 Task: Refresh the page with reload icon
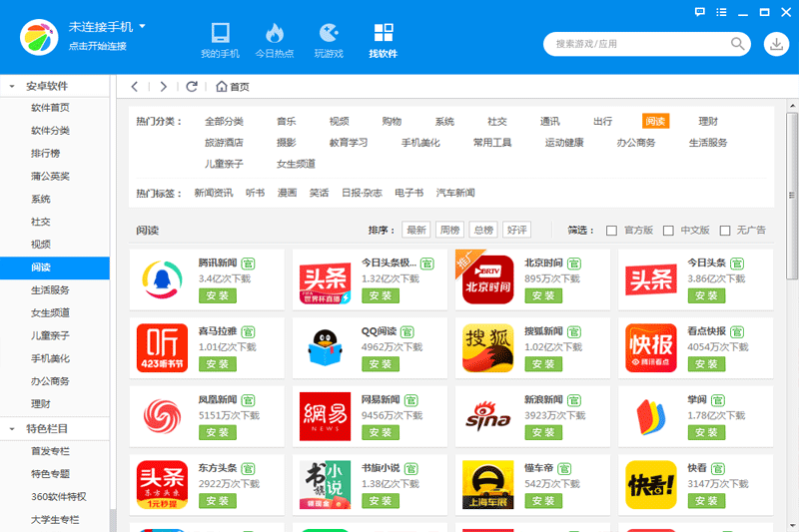click(x=192, y=87)
